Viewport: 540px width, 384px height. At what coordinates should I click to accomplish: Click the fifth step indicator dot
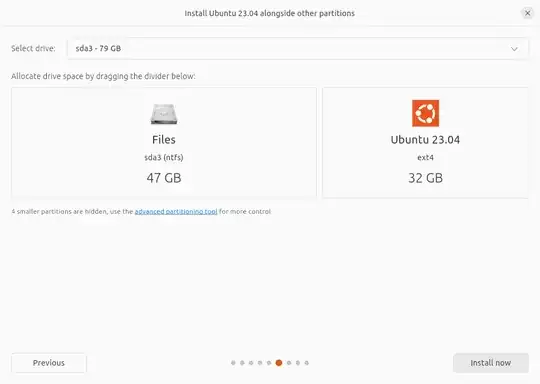tap(269, 363)
